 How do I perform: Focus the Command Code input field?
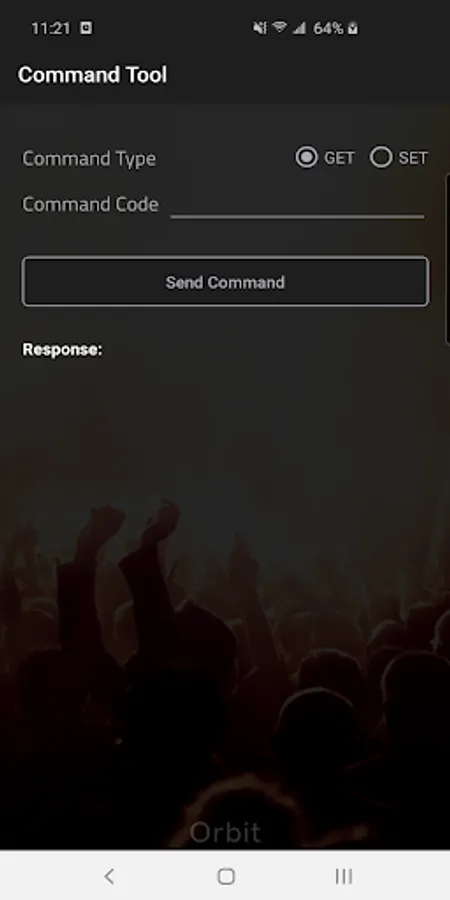click(297, 205)
